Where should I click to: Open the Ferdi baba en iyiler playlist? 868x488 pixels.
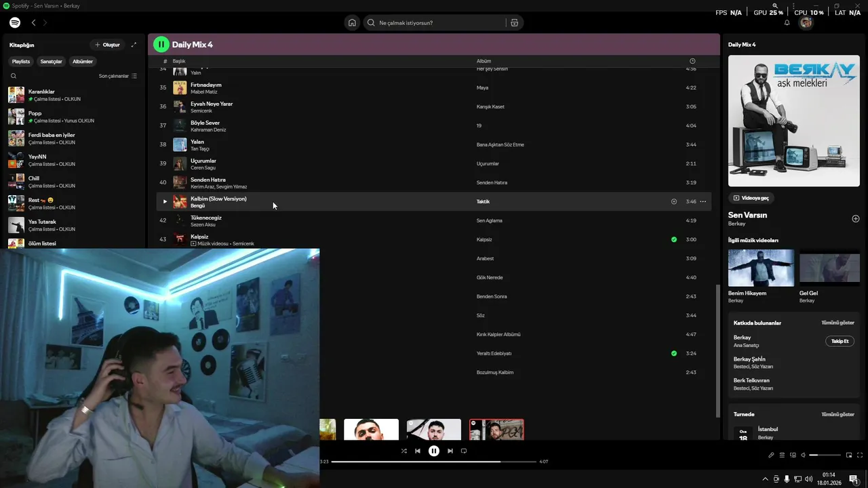75,138
